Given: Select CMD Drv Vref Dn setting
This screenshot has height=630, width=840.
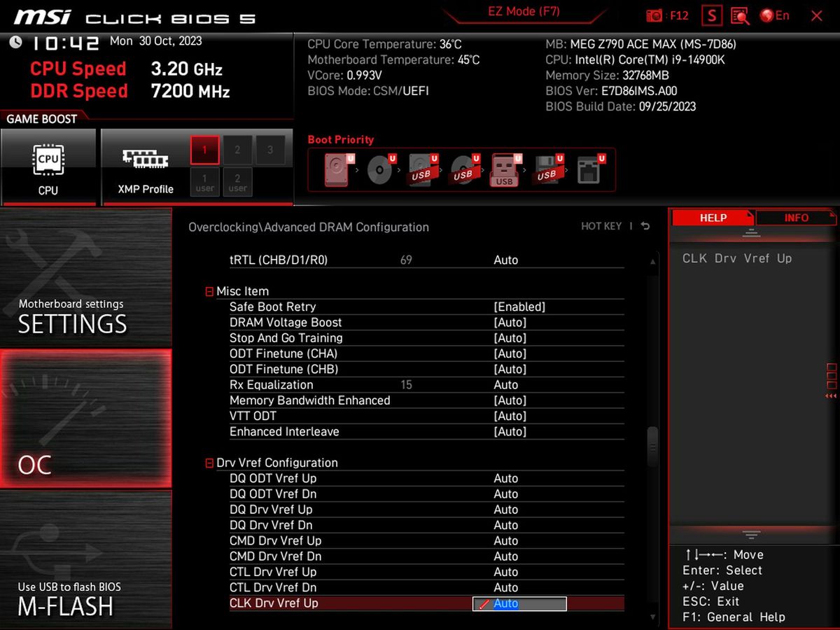Looking at the screenshot, I should pyautogui.click(x=426, y=556).
